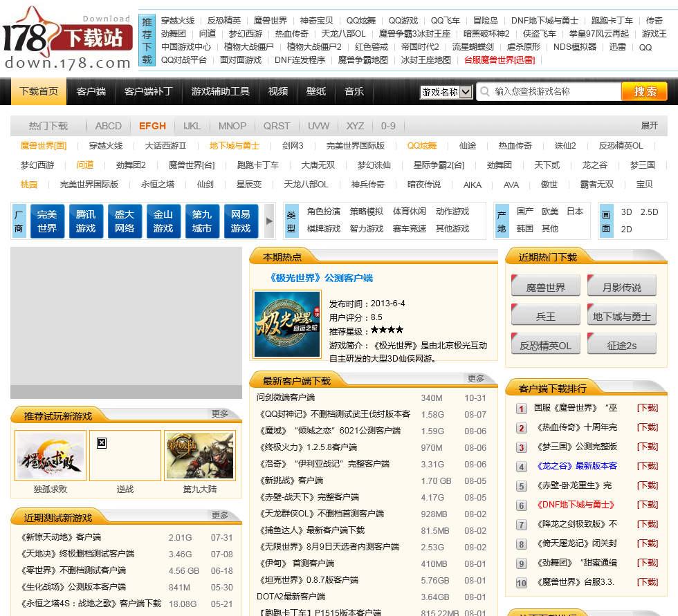Click the 地下城与勇士 hot game link
The width and height of the screenshot is (678, 616).
(234, 146)
